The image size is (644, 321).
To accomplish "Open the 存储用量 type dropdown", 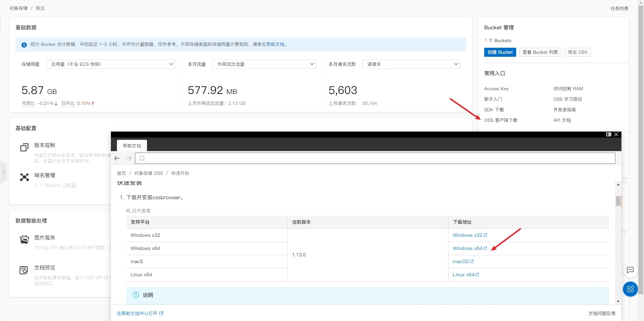I will click(x=111, y=64).
